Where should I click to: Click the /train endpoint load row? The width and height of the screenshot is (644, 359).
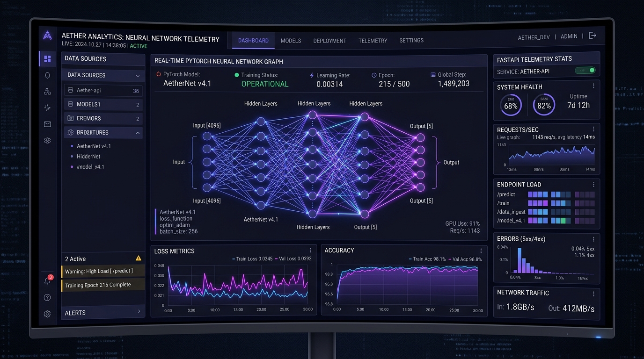click(546, 203)
